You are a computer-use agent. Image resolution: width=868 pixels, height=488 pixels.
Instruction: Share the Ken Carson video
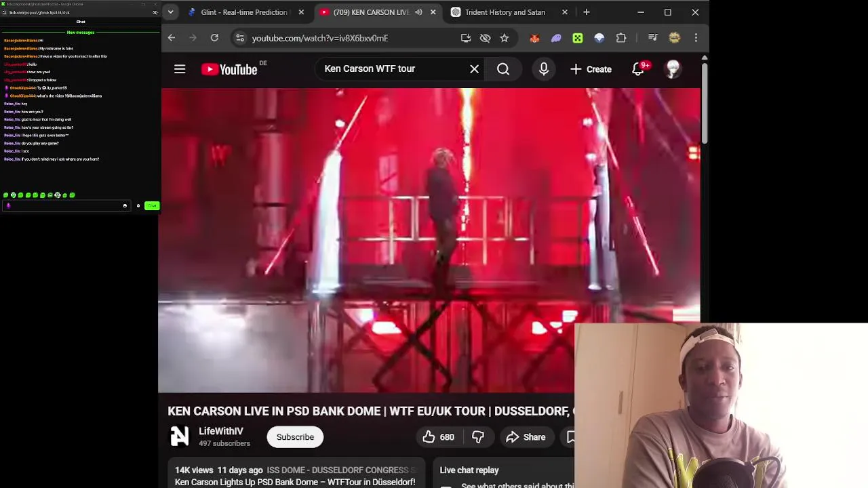click(526, 437)
